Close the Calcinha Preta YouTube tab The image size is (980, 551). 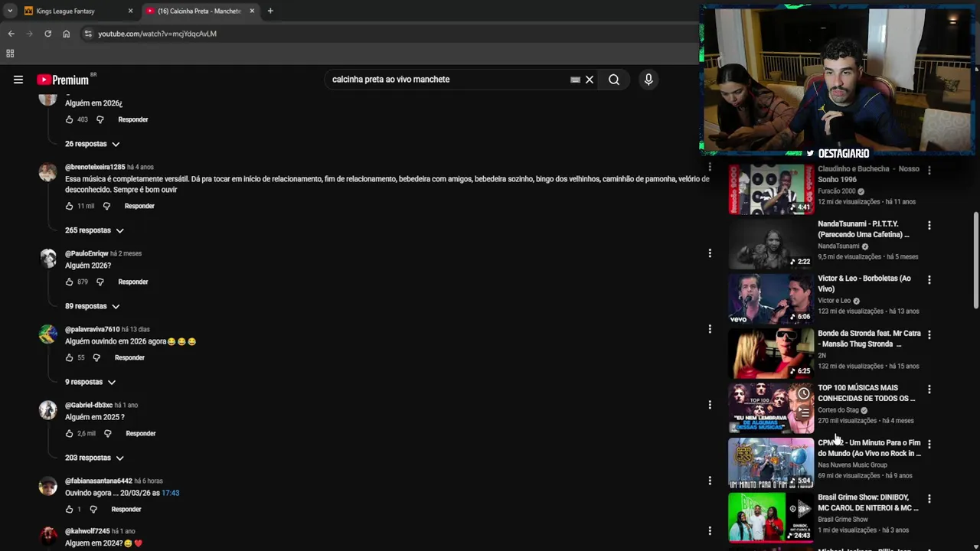tap(252, 11)
